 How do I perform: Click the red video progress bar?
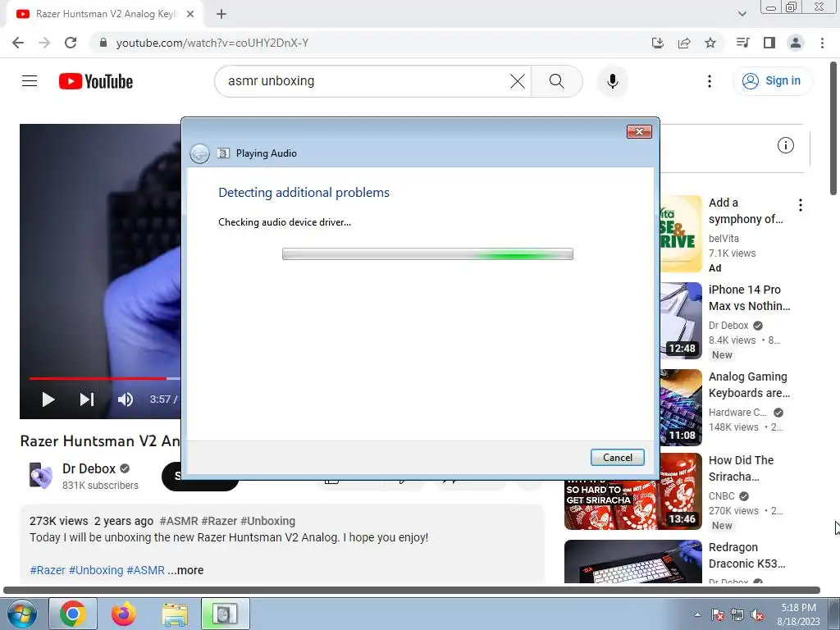click(98, 378)
